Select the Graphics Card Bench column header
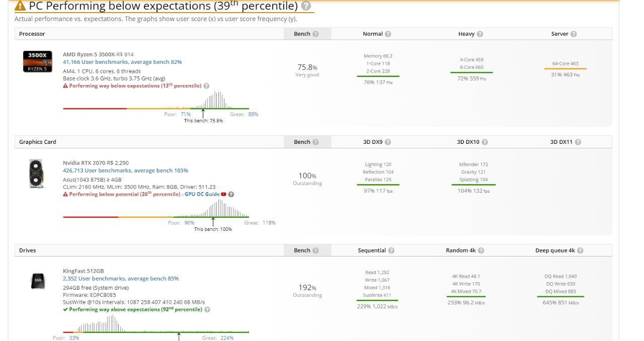644x341 pixels. tap(307, 142)
